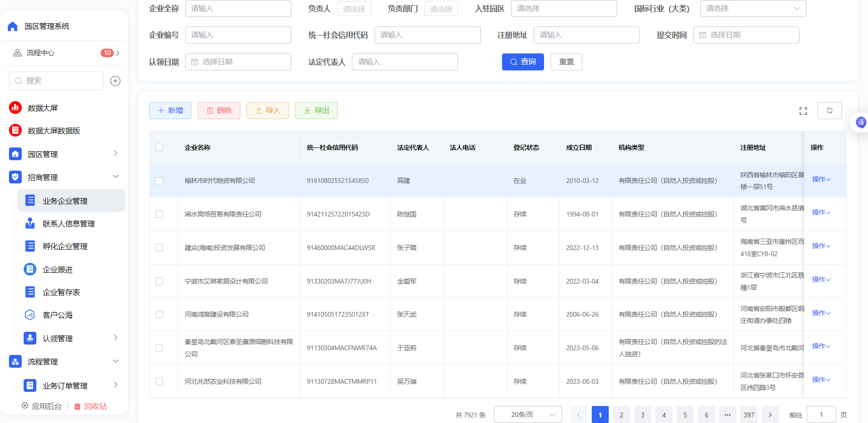Jump to last page 397
The width and height of the screenshot is (868, 423).
pyautogui.click(x=749, y=414)
